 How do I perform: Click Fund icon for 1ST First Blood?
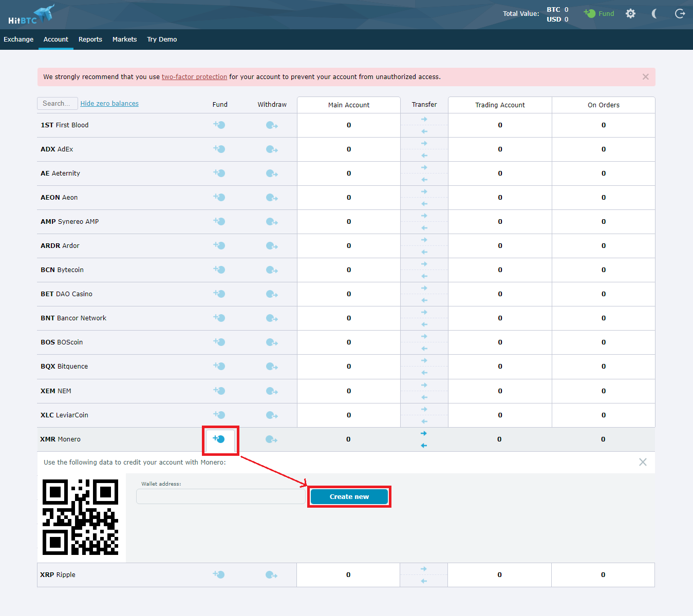(x=219, y=125)
